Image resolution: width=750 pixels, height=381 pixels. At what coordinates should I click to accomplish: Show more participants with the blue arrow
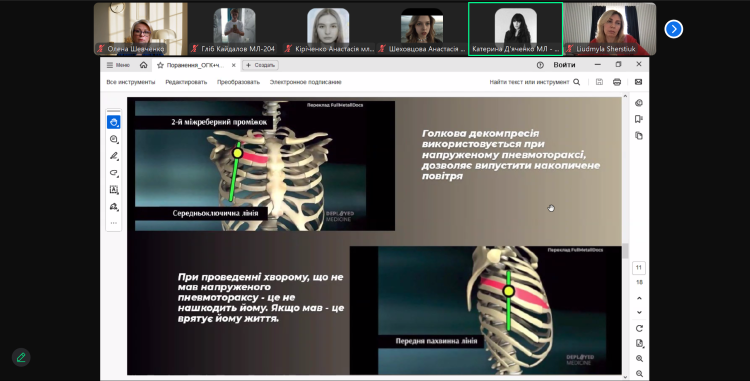(x=673, y=29)
